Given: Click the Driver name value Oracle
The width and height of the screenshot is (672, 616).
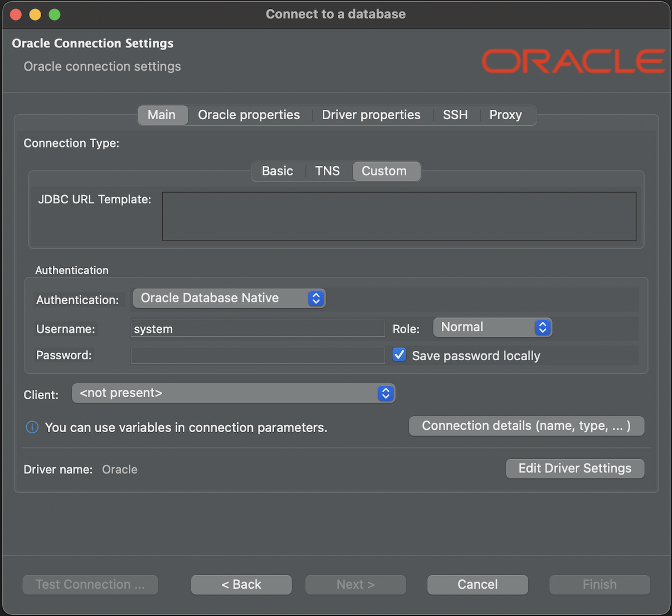Looking at the screenshot, I should [120, 470].
